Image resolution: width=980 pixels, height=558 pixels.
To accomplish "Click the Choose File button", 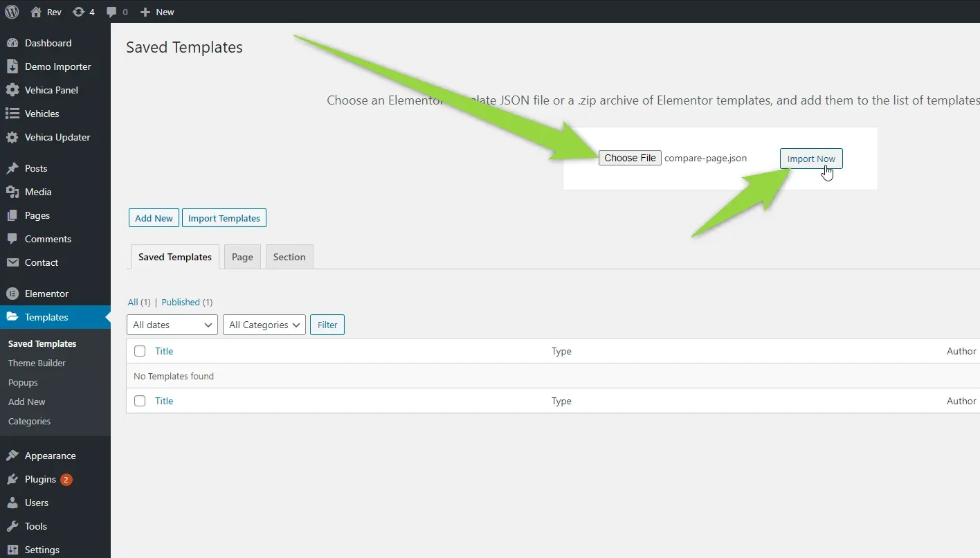I will click(630, 158).
